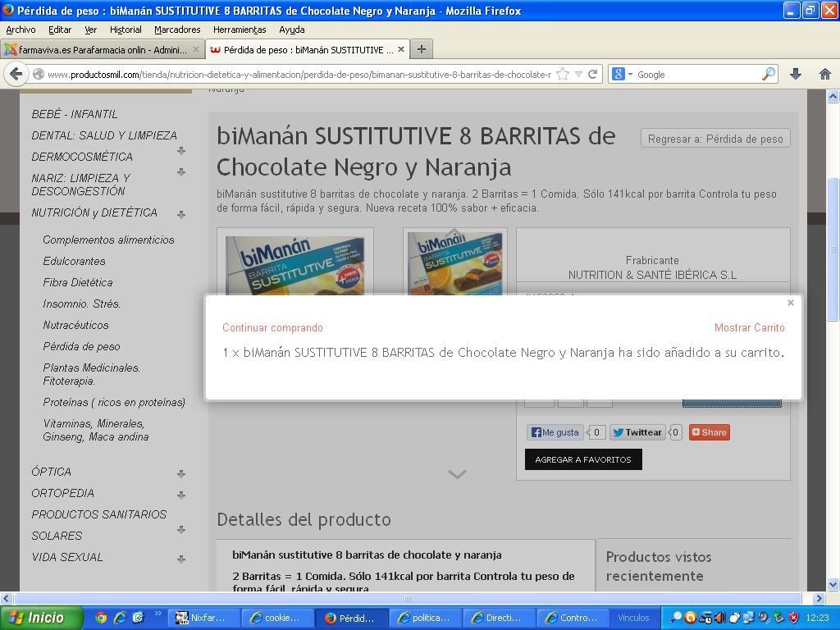Screen dimensions: 840x630
Task: Click the first biManán product image
Action: (x=295, y=262)
